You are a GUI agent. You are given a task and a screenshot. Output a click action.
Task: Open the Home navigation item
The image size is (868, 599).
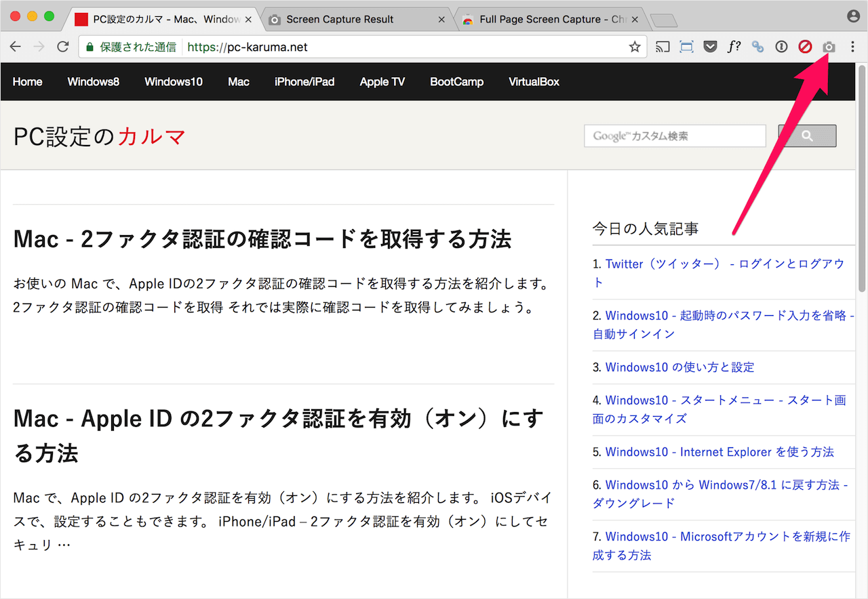click(28, 82)
